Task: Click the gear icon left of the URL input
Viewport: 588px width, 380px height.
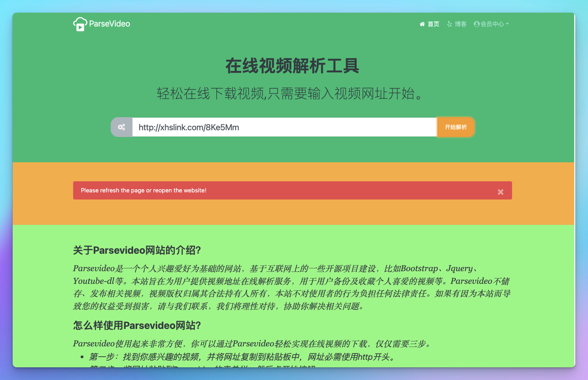Action: tap(121, 127)
